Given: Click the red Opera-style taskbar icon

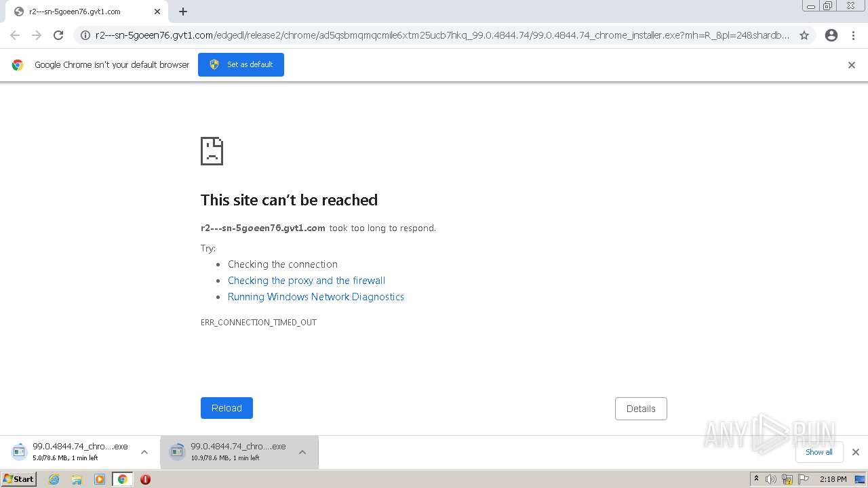Looking at the screenshot, I should (145, 479).
